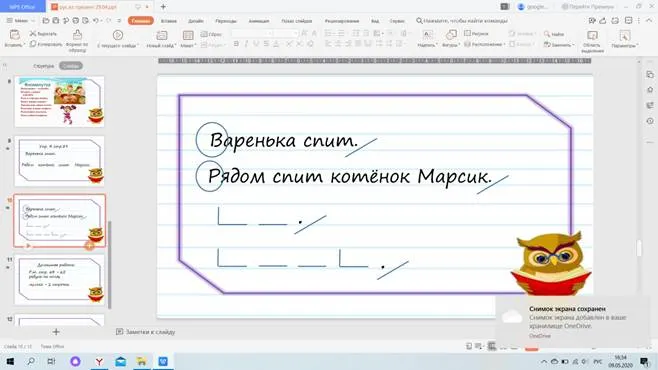Expand the Arrange (Расположение) dropdown
The height and width of the screenshot is (370, 658).
(x=504, y=44)
